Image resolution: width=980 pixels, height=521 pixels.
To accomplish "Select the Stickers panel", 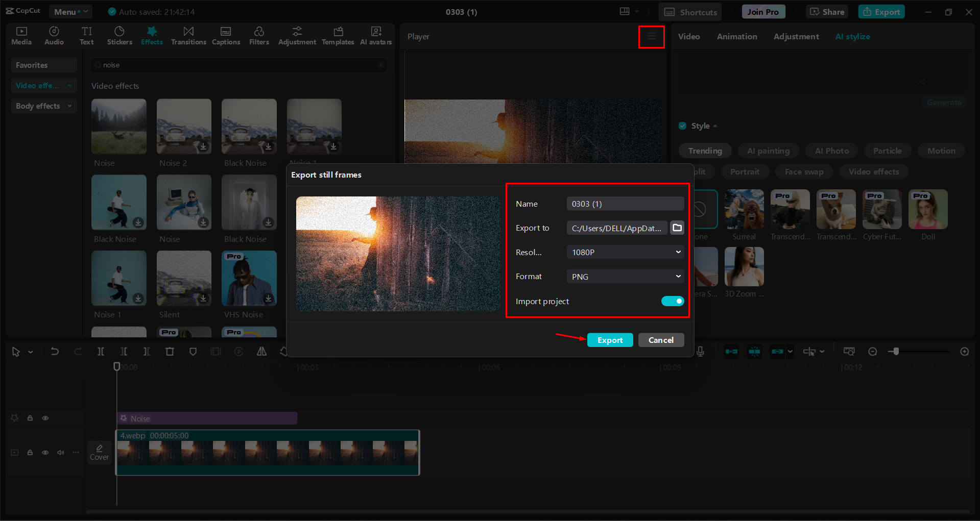I will coord(119,35).
